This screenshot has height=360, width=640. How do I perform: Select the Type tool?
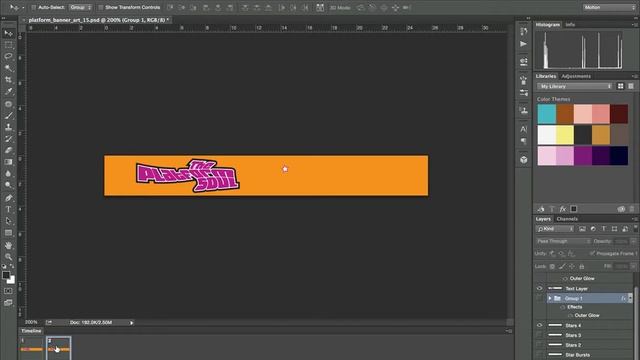pyautogui.click(x=9, y=209)
